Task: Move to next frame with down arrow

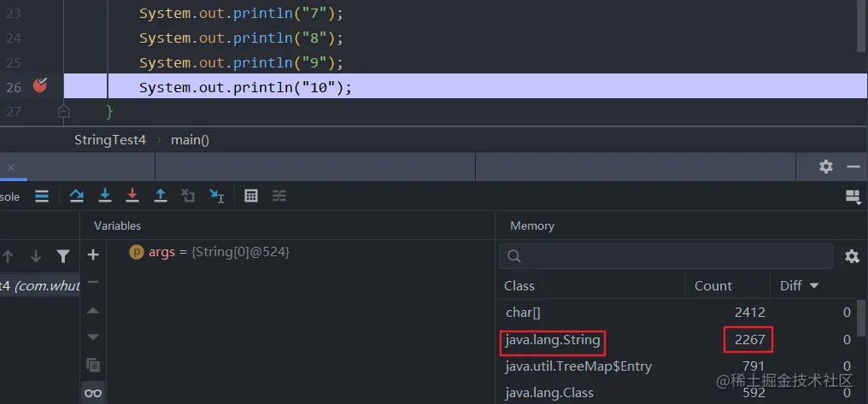Action: (x=35, y=256)
